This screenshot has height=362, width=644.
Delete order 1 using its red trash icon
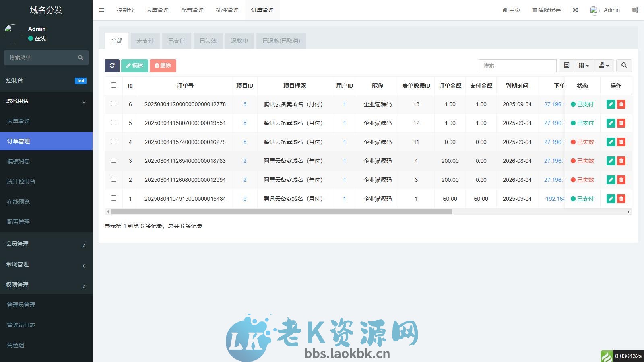pyautogui.click(x=621, y=199)
